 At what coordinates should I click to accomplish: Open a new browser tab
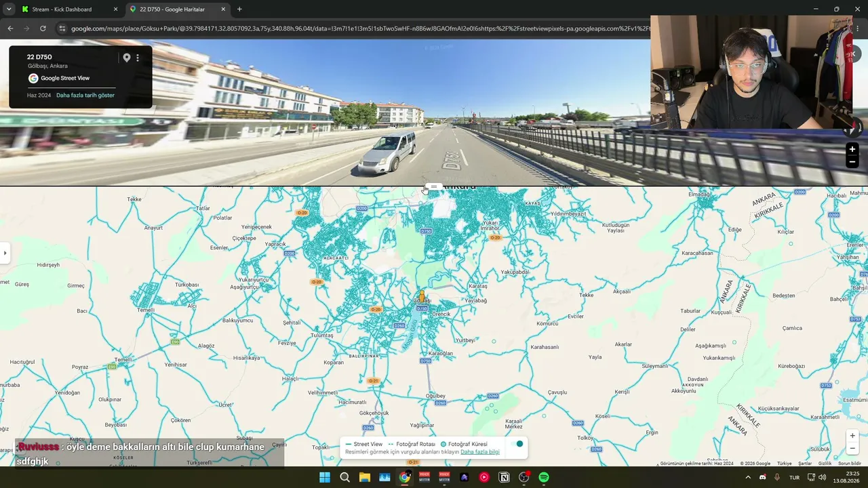coord(239,9)
